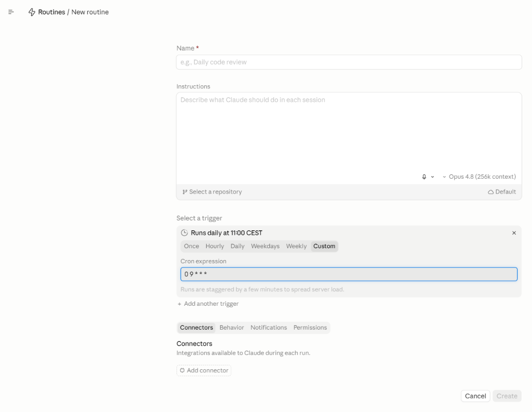The image size is (532, 412).
Task: Select the Daily schedule option
Action: (x=237, y=246)
